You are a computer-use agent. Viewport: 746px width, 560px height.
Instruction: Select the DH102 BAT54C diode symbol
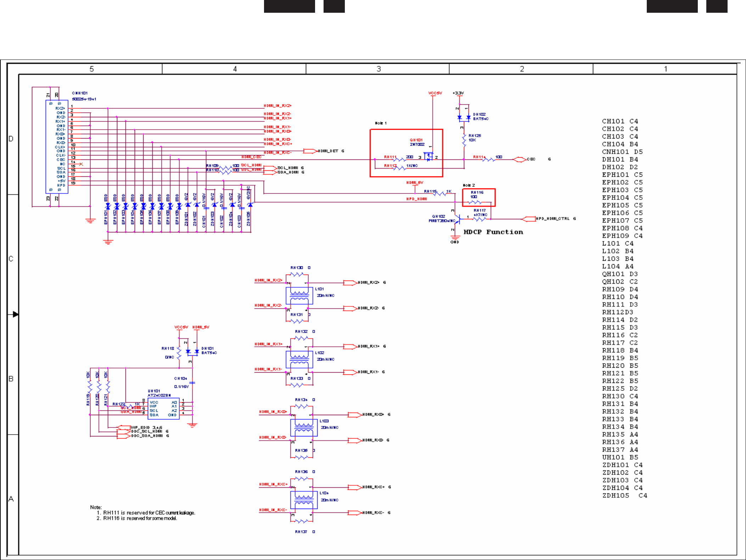coord(464,117)
